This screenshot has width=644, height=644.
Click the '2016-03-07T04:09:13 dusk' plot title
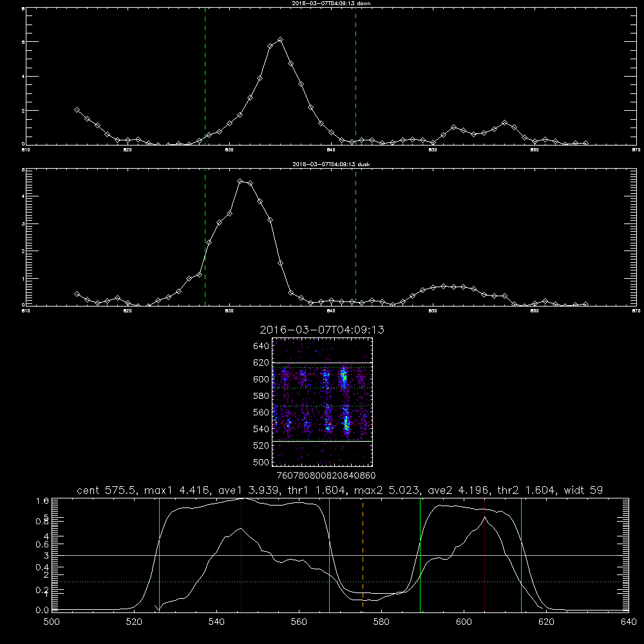[331, 164]
